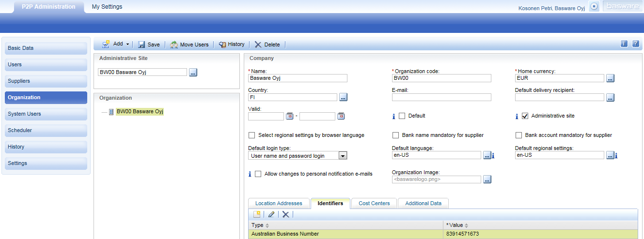Edit selected identifier pencil icon

coord(271,214)
